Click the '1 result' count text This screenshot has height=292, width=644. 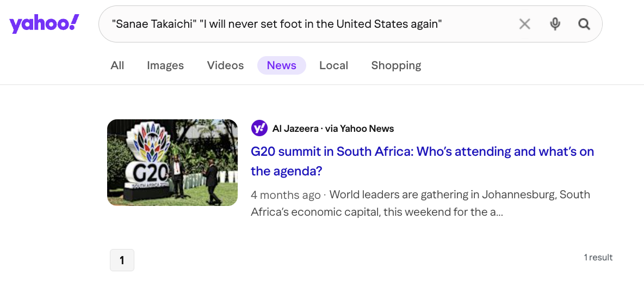point(598,257)
